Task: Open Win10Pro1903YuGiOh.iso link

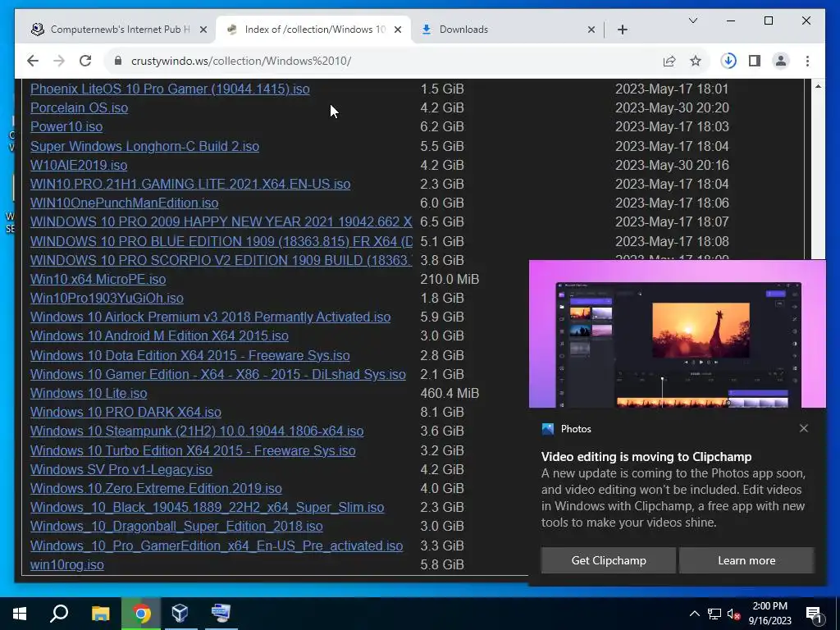Action: click(x=107, y=298)
